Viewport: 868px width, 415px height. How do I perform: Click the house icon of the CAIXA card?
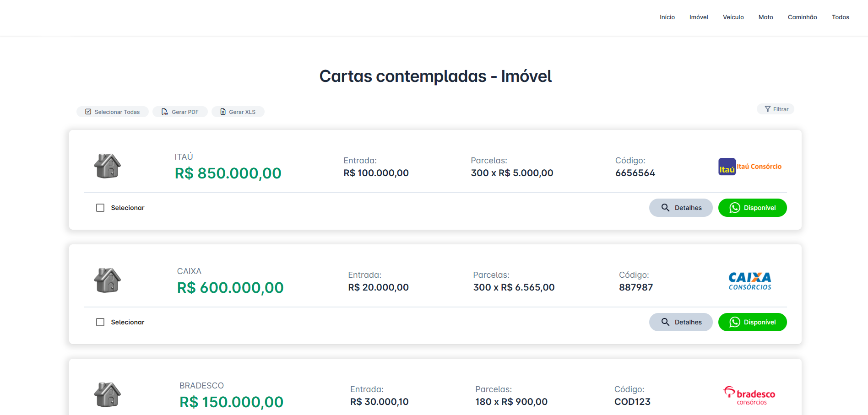[x=107, y=280]
